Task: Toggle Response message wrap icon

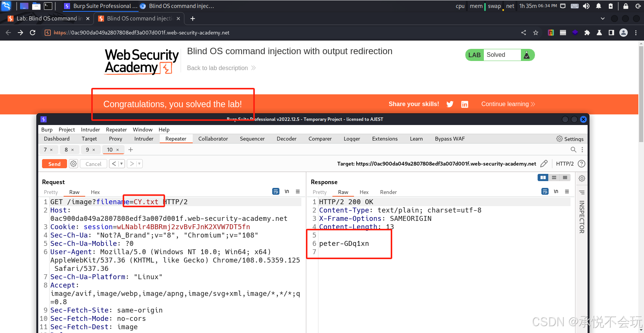Action: 545,192
